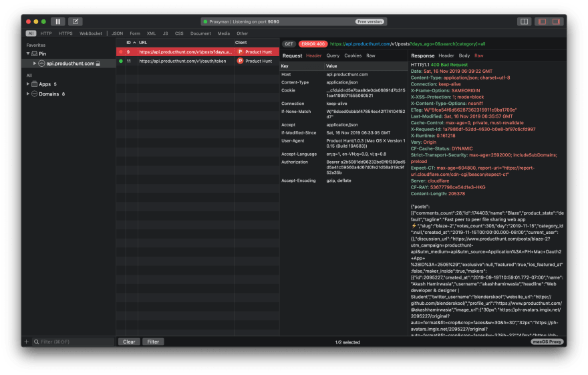Filter content type Document
Screen dimensions: 588x375
tap(200, 33)
